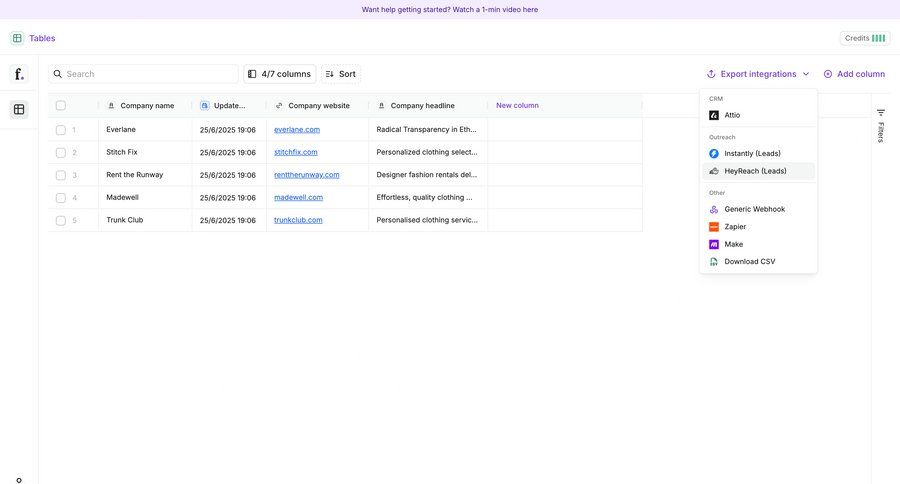Click 'Designer fashion rentals del...' cell
This screenshot has width=900, height=484.
click(x=428, y=175)
